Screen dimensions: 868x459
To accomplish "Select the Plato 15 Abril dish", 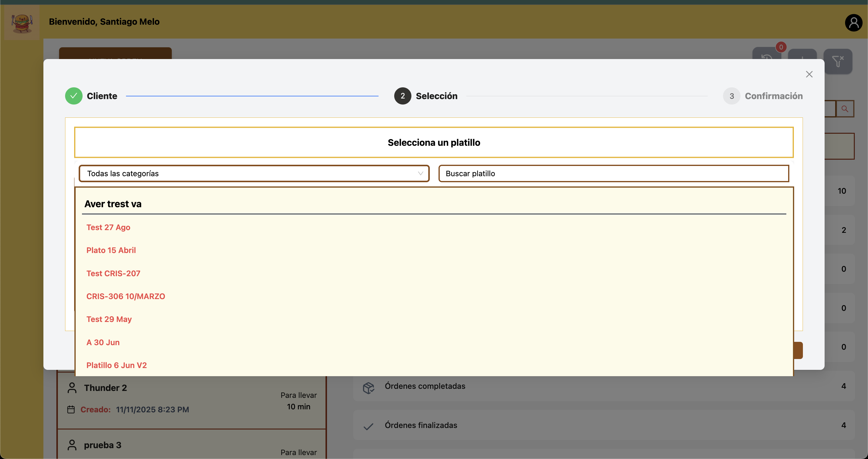I will (111, 250).
